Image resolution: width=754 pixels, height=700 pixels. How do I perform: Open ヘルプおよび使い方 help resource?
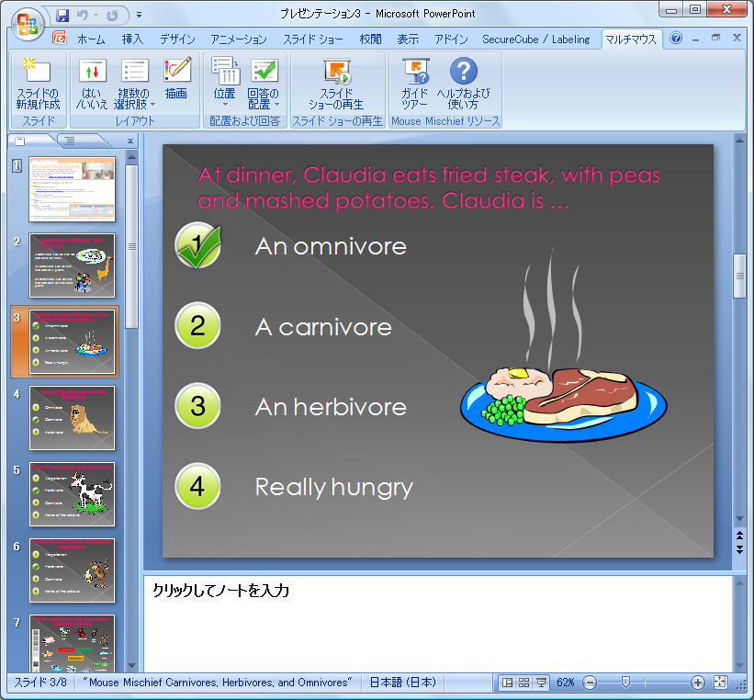461,81
